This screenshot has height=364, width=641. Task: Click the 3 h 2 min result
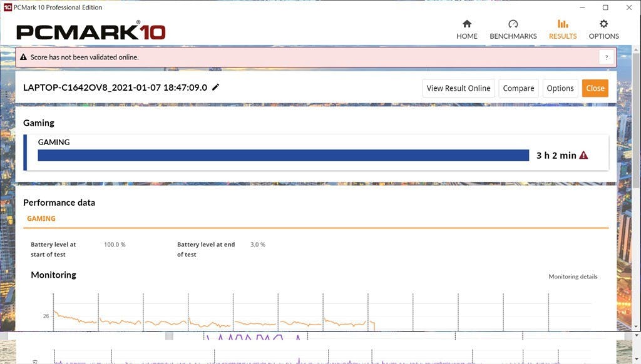pos(556,155)
